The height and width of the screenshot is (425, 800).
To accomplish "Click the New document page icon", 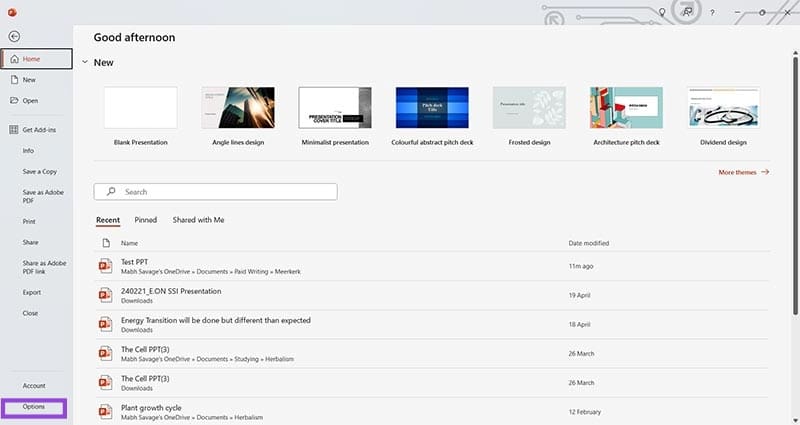I will (x=14, y=80).
